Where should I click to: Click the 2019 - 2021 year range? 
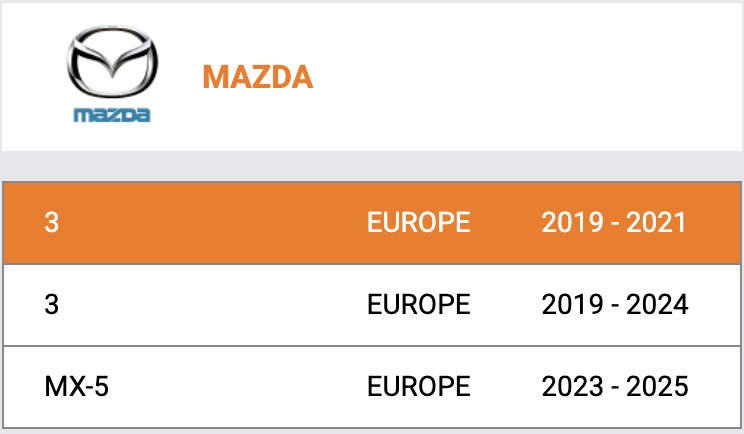click(x=614, y=222)
